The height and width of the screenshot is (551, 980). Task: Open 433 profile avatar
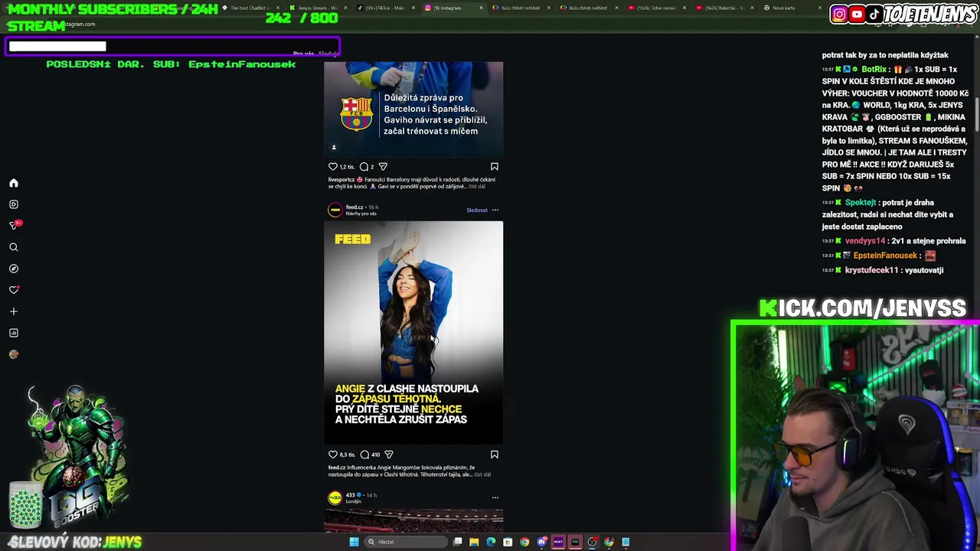pos(335,498)
